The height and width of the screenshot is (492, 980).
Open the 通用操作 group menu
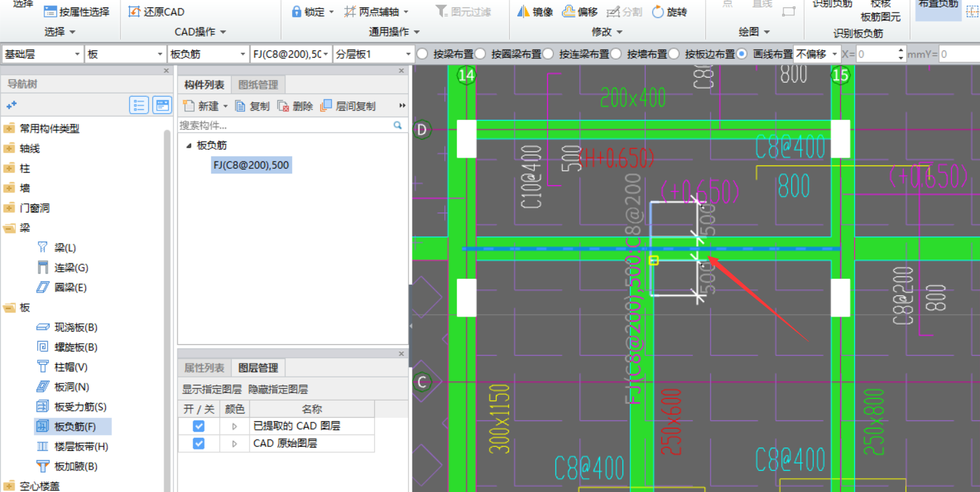395,32
